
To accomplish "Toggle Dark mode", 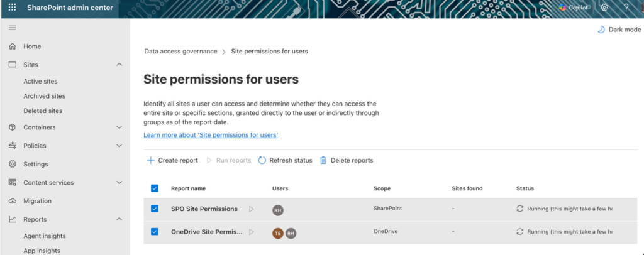I will [x=619, y=30].
